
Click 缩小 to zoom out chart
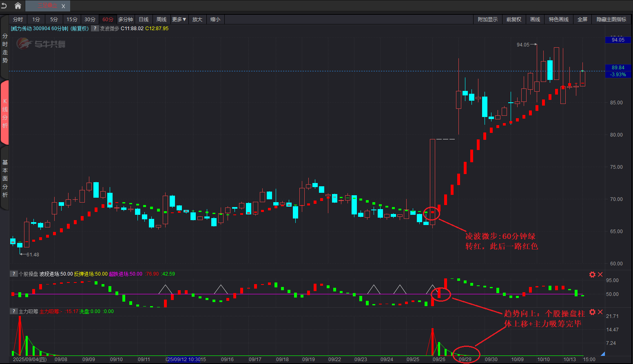215,20
